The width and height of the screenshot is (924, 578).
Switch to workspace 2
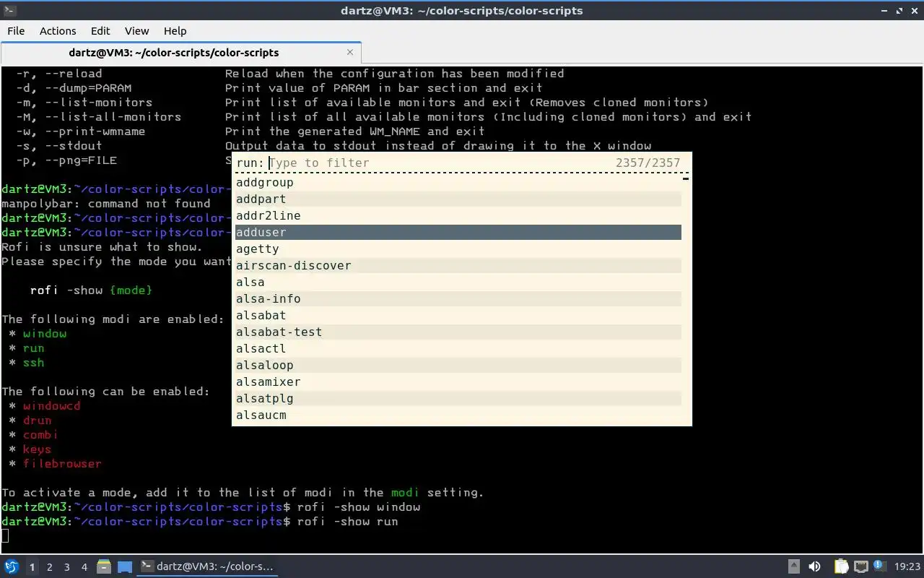(x=49, y=567)
